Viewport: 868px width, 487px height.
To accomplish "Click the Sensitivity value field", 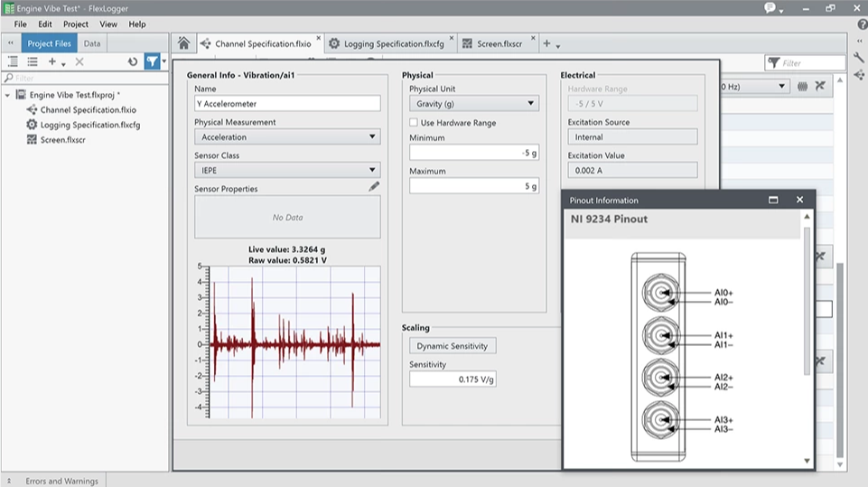I will [453, 379].
